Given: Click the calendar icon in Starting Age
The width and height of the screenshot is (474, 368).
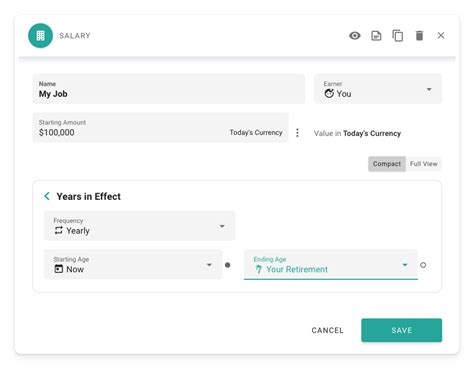Looking at the screenshot, I should tap(59, 269).
